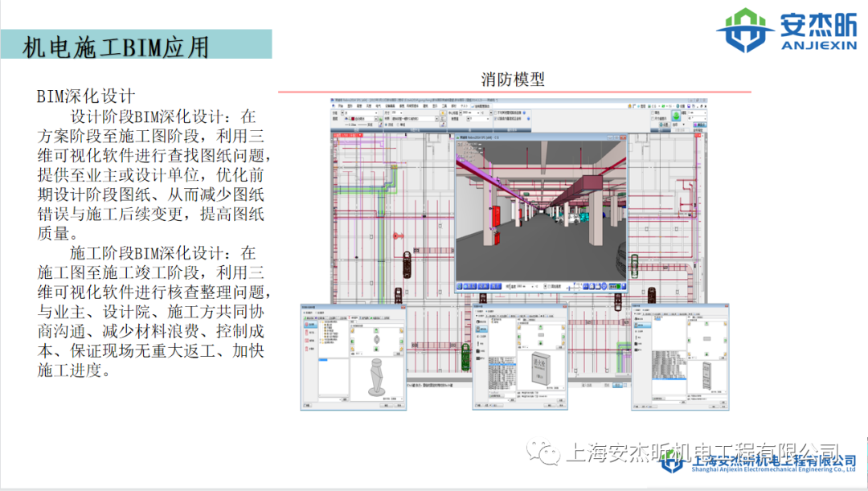Select the black car symbol on floor plan
868x491 pixels.
pos(407,263)
